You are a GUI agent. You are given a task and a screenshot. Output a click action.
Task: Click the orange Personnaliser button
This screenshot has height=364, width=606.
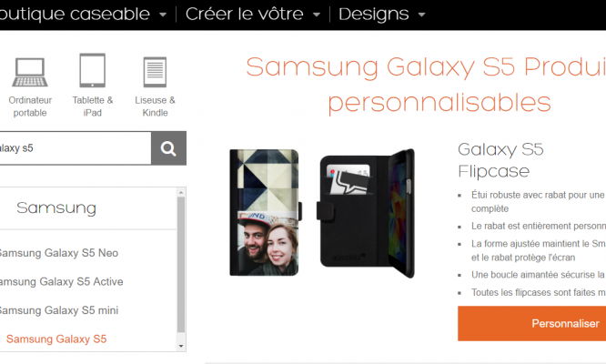click(531, 323)
